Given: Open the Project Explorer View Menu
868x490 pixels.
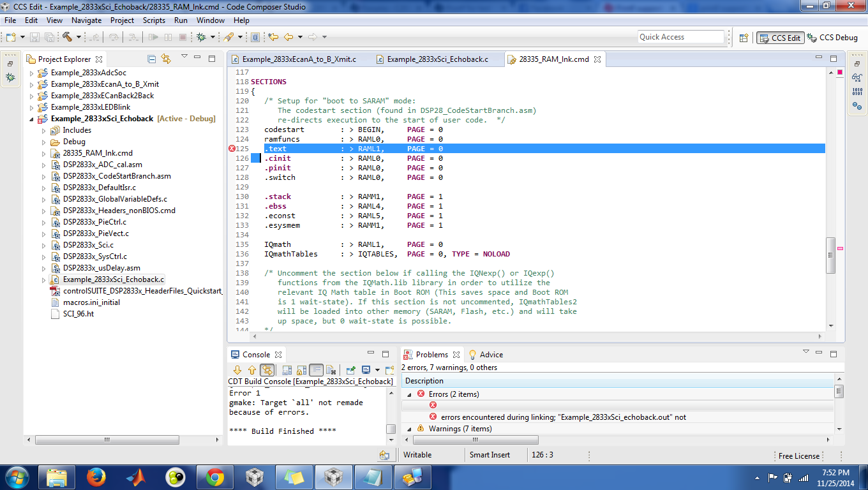Looking at the screenshot, I should pos(184,57).
